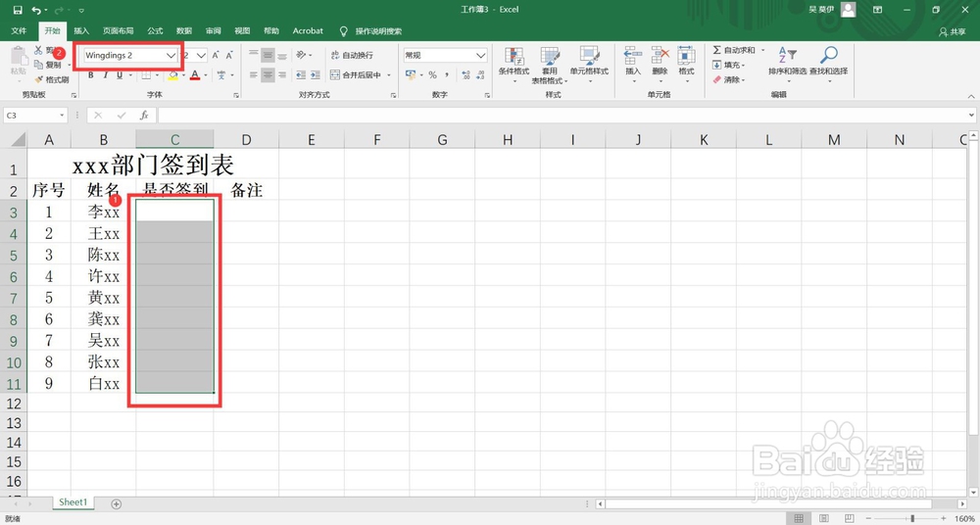Click the Save icon in quick access toolbar
The height and width of the screenshot is (525, 980).
coord(17,10)
